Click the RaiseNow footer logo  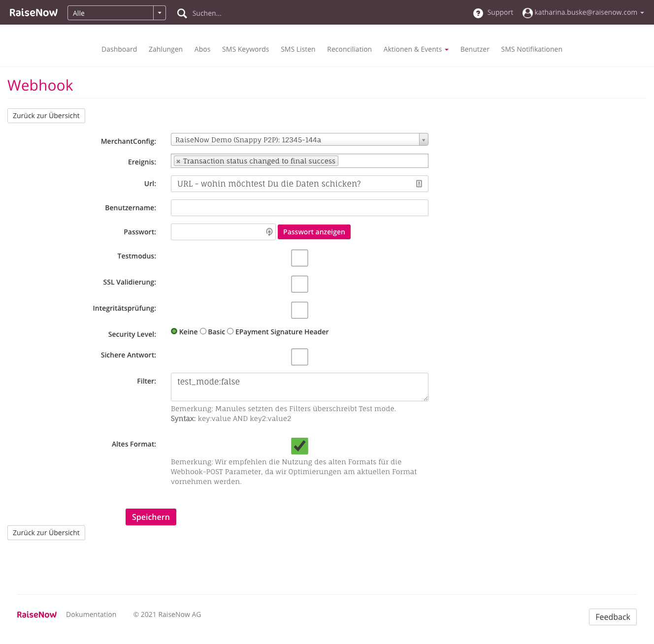click(x=37, y=614)
